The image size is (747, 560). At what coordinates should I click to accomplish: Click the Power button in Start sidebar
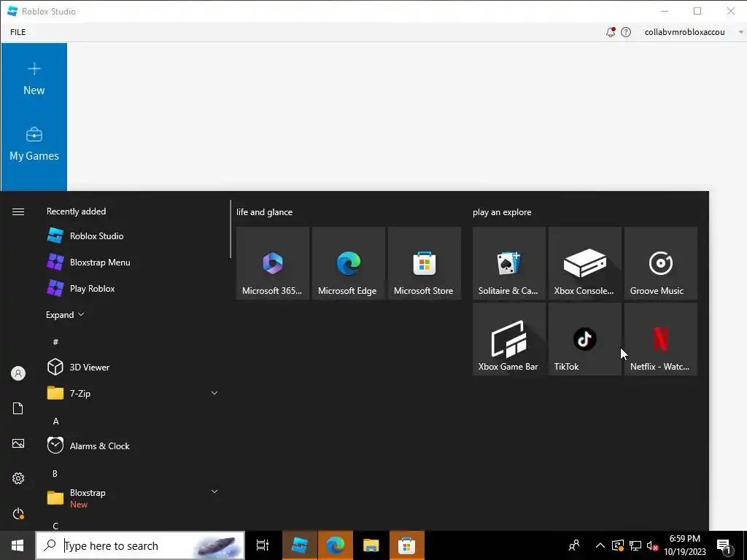[x=18, y=513]
